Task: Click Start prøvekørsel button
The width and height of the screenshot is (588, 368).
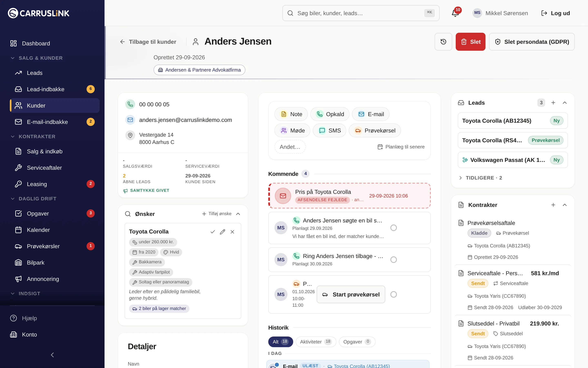Action: coord(351,294)
